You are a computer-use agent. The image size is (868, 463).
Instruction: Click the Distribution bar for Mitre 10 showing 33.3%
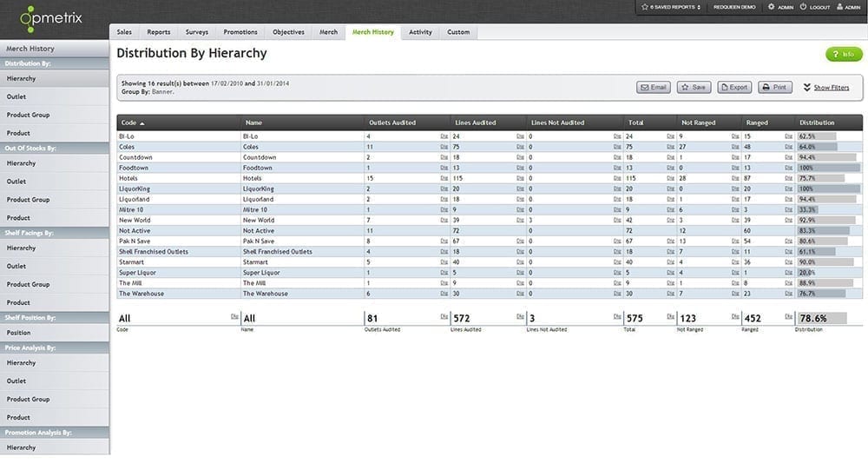pos(807,210)
